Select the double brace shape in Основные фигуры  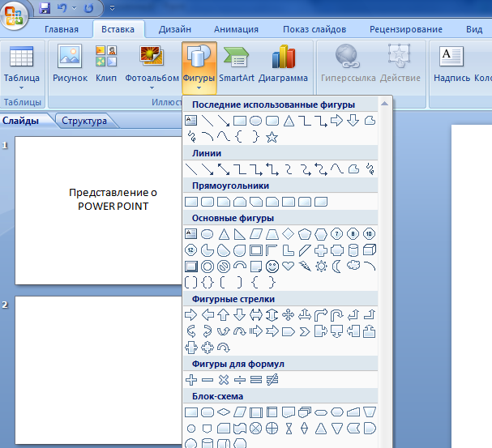207,283
